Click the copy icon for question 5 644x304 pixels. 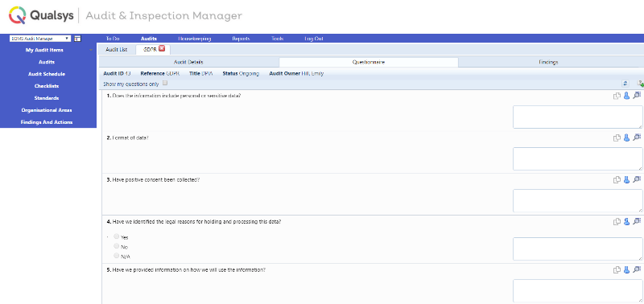(617, 270)
